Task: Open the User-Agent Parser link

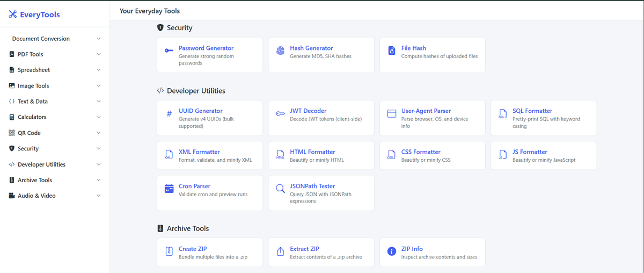Action: (x=426, y=111)
